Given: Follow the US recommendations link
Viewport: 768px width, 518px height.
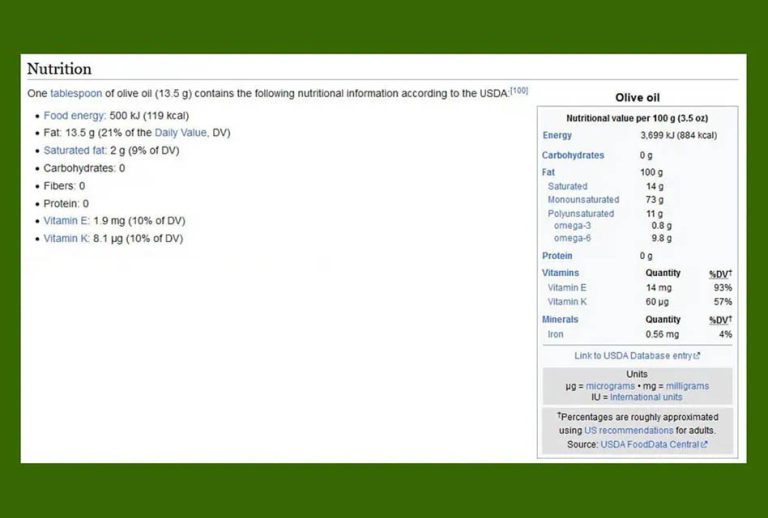Looking at the screenshot, I should (x=629, y=431).
